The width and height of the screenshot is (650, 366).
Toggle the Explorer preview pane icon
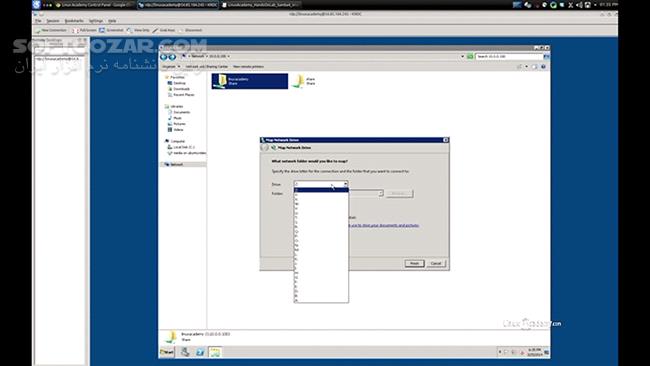coord(535,67)
